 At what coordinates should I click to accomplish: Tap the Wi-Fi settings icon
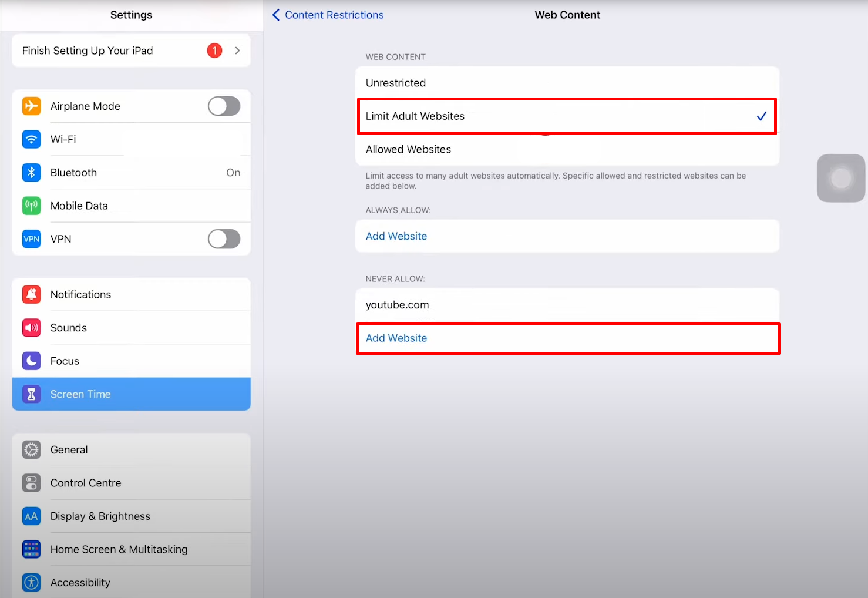point(32,139)
